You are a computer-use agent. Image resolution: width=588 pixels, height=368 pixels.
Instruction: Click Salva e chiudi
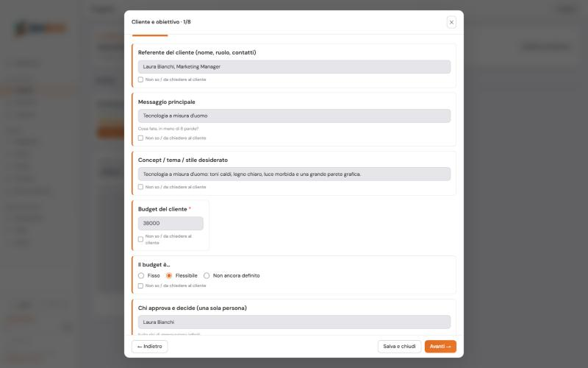(x=399, y=347)
